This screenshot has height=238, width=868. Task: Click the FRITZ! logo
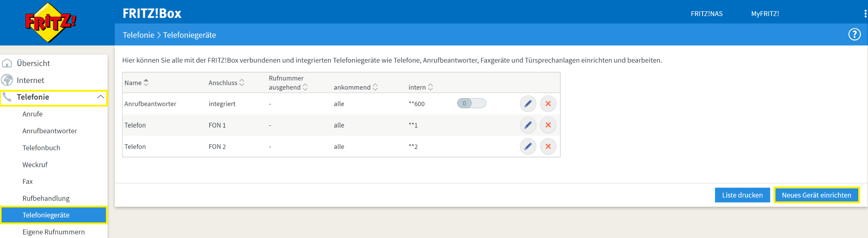pyautogui.click(x=50, y=22)
